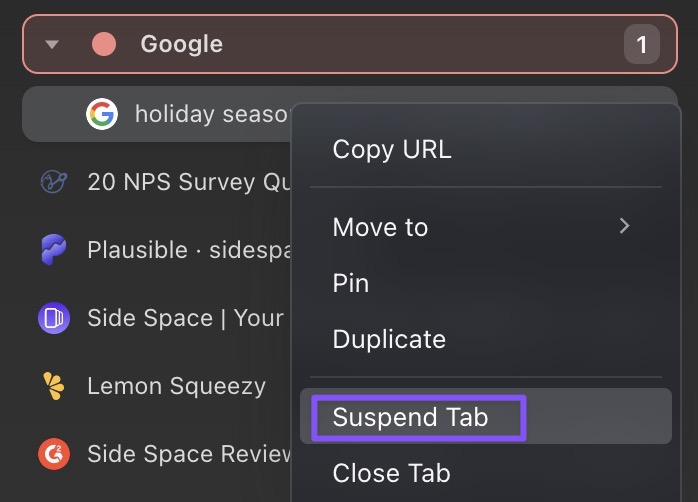Click the Google group tab count badge

coord(642,44)
